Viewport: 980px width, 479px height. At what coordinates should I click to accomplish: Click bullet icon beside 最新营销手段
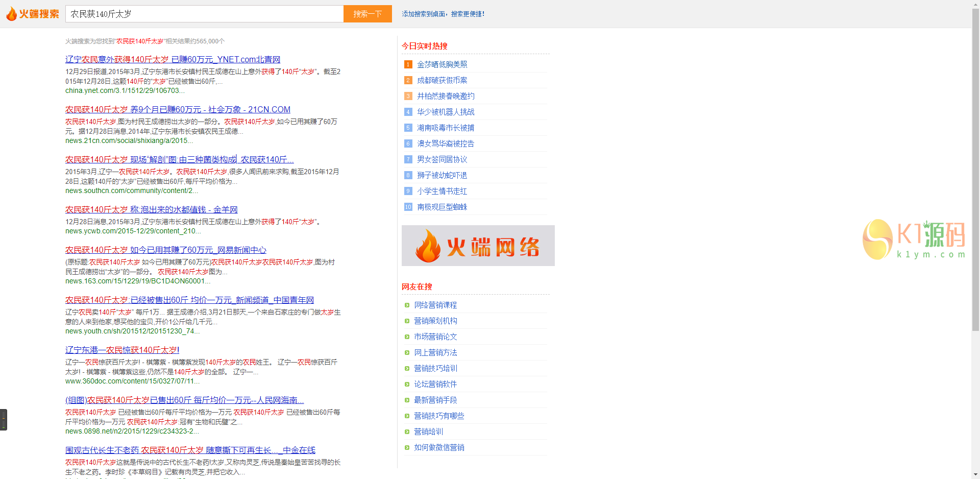point(407,400)
